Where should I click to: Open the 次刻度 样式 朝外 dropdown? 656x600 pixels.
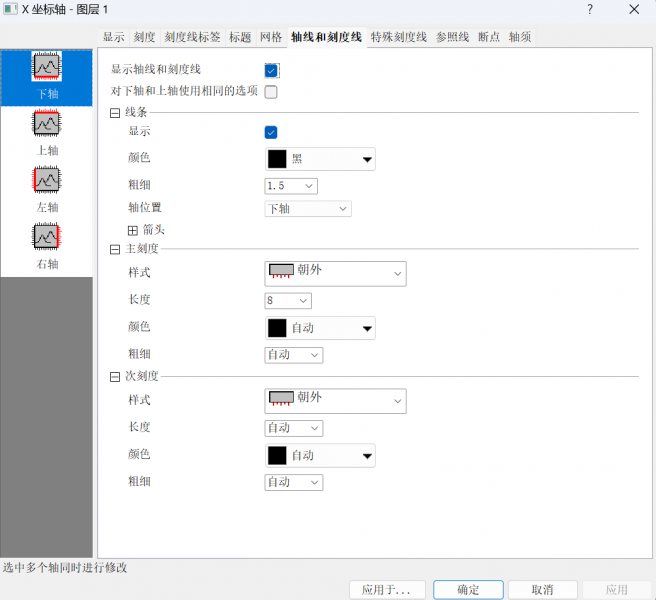(x=336, y=401)
